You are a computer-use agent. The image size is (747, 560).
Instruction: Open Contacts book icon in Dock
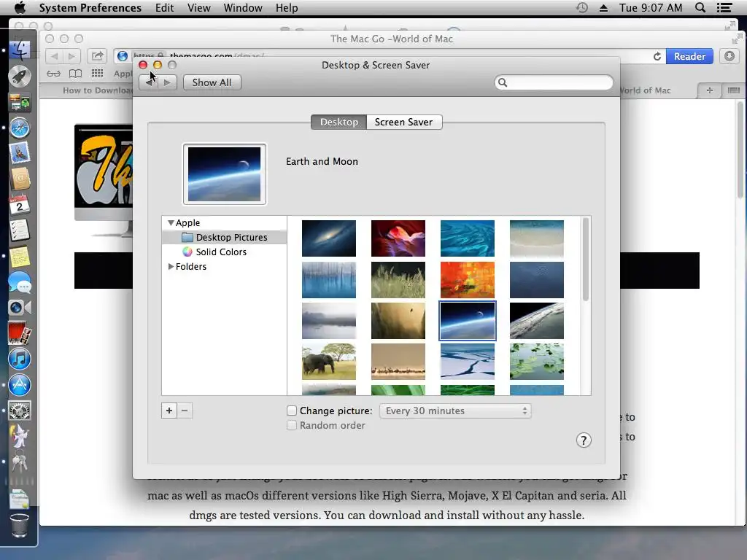pos(20,179)
